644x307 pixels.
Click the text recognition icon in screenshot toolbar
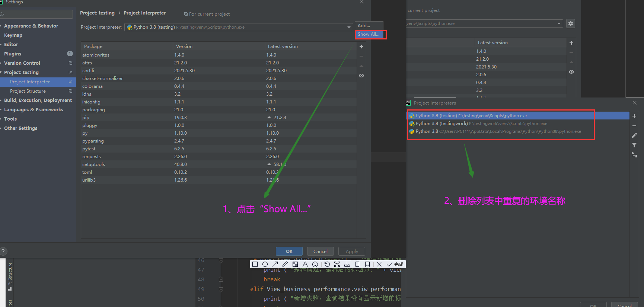click(x=337, y=264)
